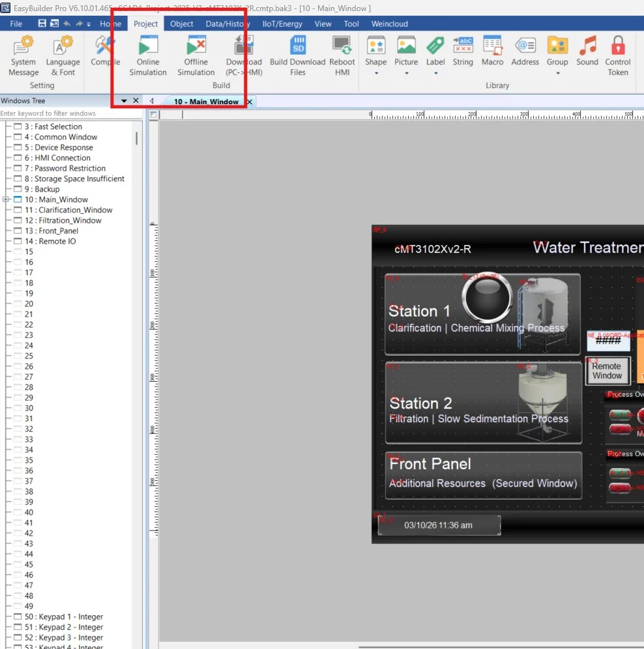Image resolution: width=644 pixels, height=649 pixels.
Task: Select 12 : Filtration_Window in tree
Action: pyautogui.click(x=63, y=220)
